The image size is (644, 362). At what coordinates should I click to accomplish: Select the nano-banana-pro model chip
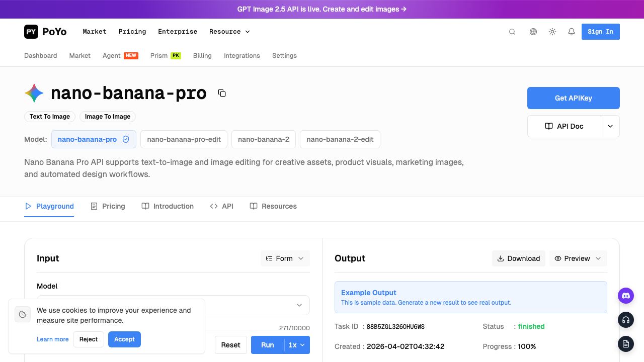click(x=94, y=139)
